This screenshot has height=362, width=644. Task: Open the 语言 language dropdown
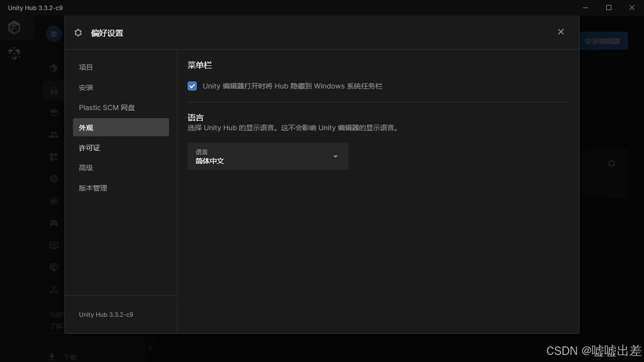268,156
